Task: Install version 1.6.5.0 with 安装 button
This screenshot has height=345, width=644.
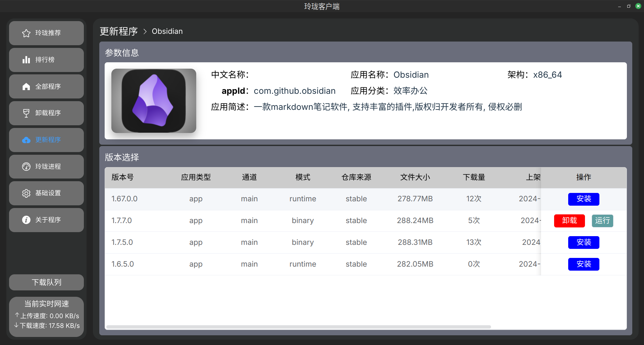Action: pos(584,264)
